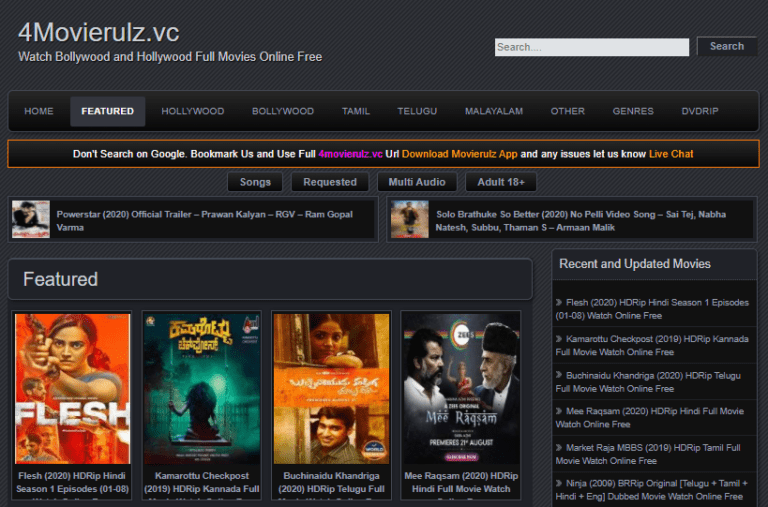Click the Songs button

[x=255, y=182]
